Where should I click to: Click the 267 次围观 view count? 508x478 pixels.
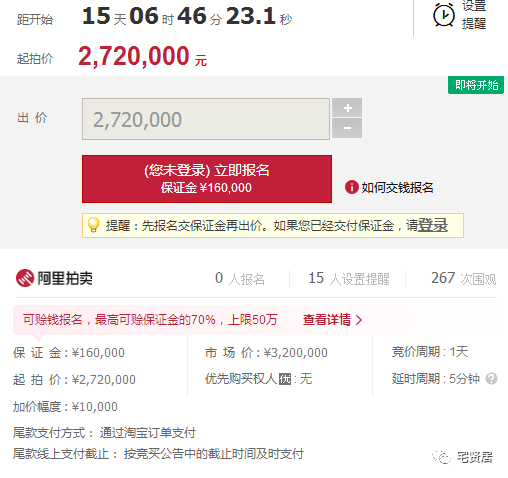[x=464, y=278]
